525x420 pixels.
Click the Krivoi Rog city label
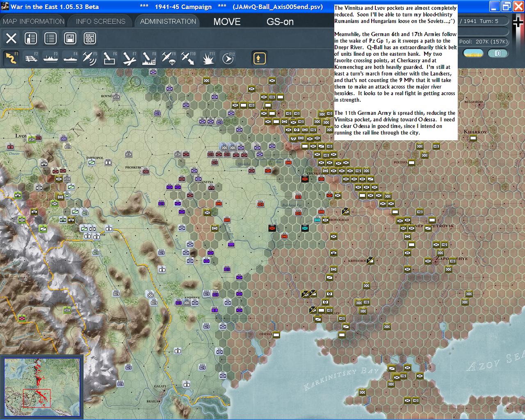(x=357, y=260)
